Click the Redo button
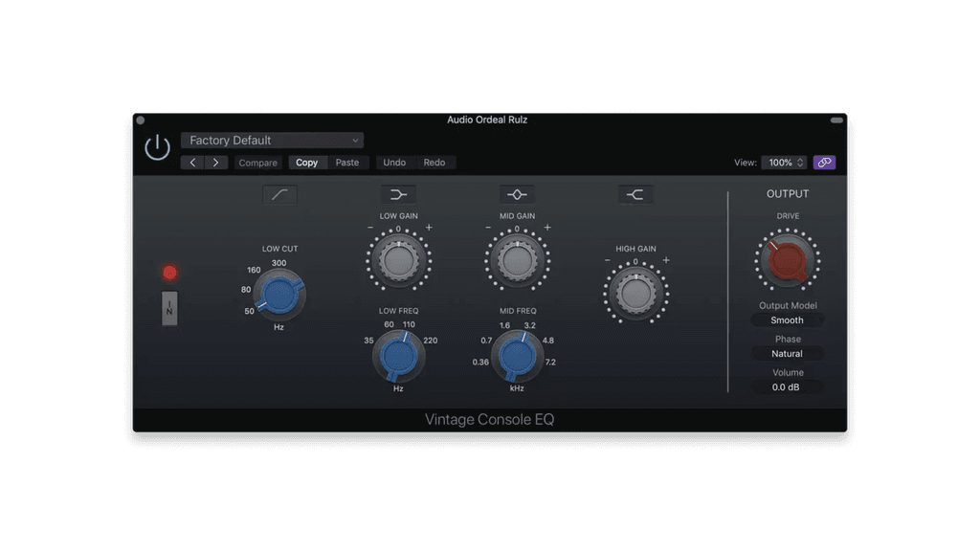This screenshot has height=551, width=980. 435,162
